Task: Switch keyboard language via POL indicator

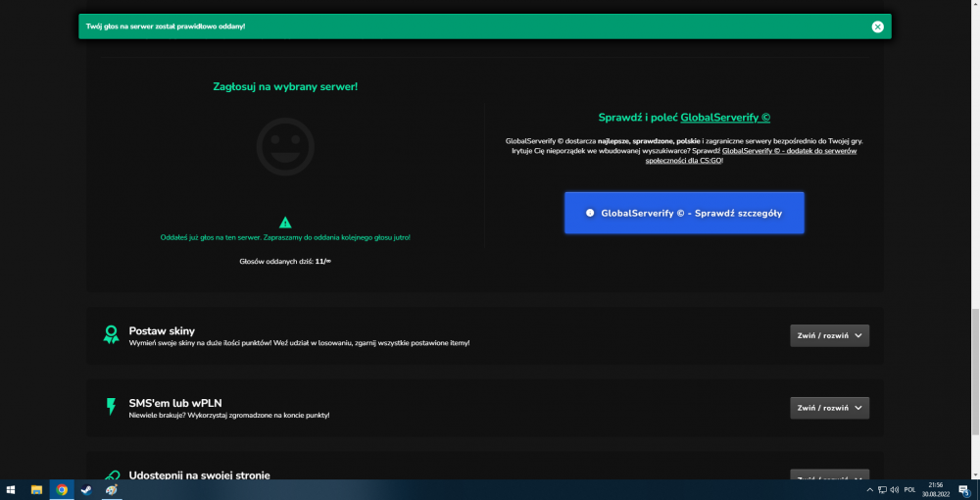Action: (909, 490)
